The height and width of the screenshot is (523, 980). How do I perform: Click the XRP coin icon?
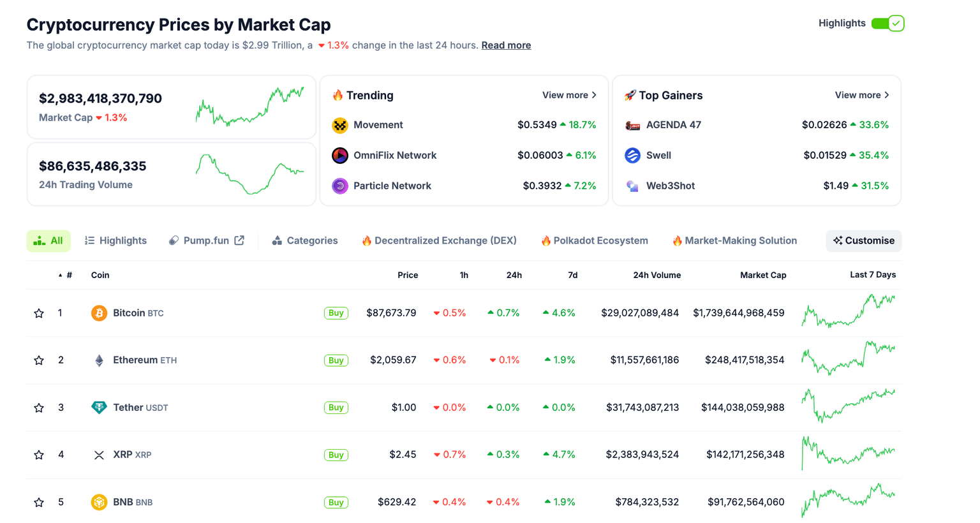99,455
